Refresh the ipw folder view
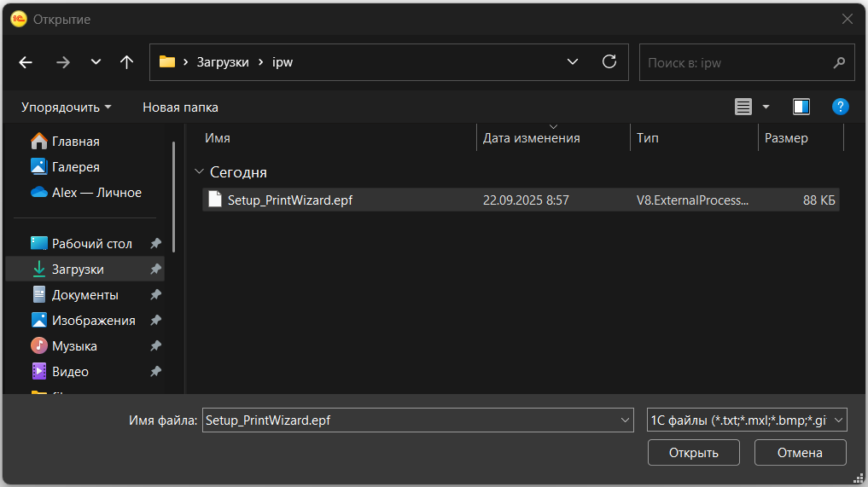This screenshot has height=487, width=868. point(609,62)
